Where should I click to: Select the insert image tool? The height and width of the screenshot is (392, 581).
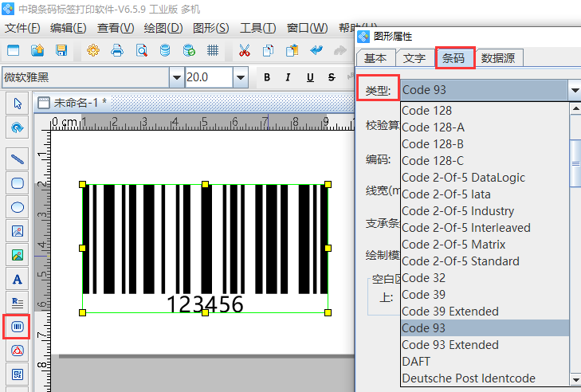click(x=18, y=231)
